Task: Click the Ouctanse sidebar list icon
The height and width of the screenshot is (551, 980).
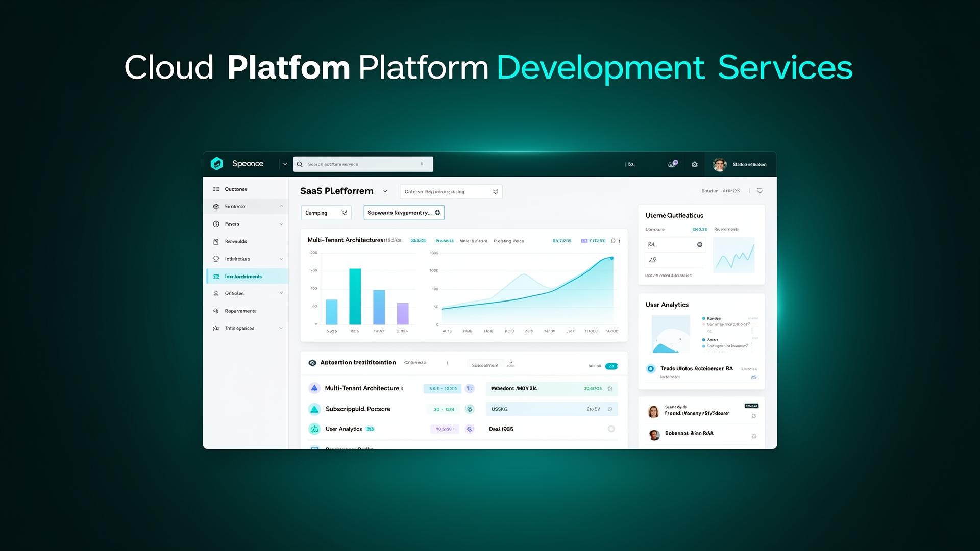Action: [216, 189]
